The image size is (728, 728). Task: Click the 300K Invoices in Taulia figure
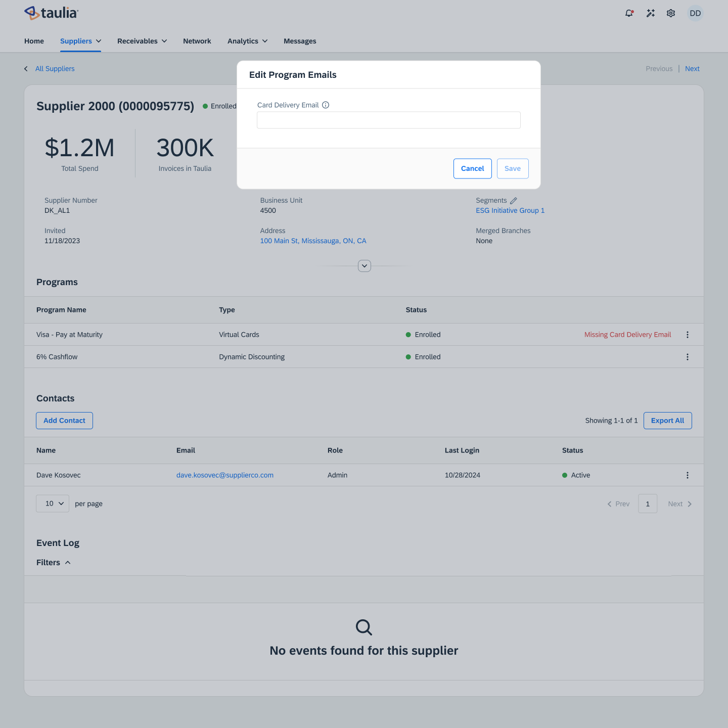[185, 148]
